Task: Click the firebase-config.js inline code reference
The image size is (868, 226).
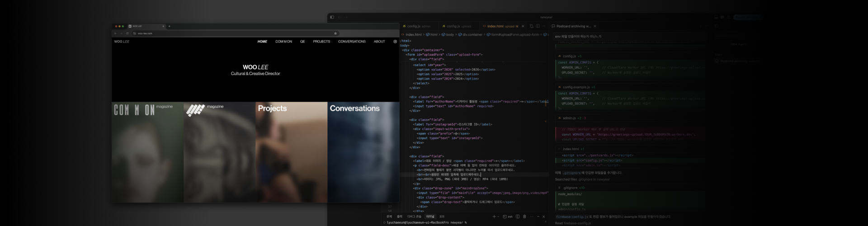Action: coord(572,217)
